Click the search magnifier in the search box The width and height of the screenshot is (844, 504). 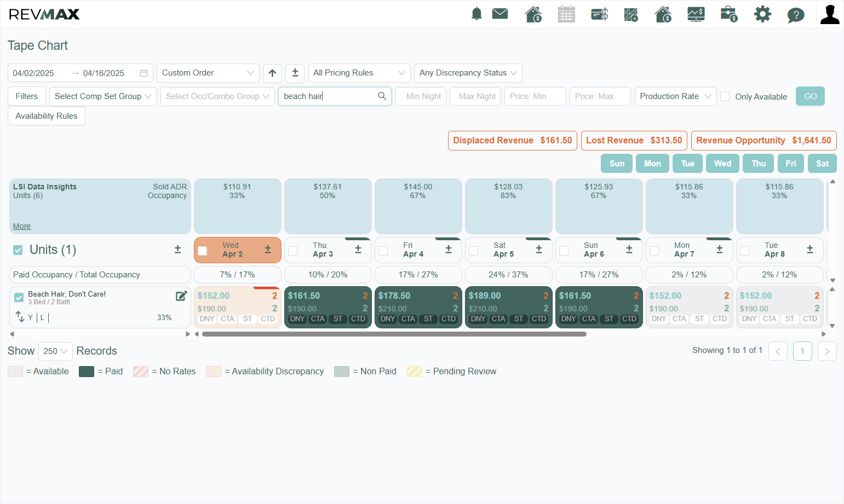pos(382,96)
